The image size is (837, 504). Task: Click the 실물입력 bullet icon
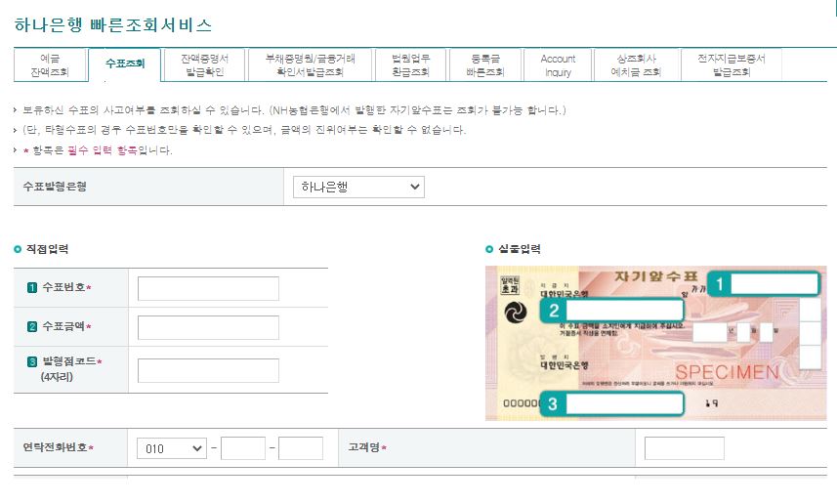(489, 249)
